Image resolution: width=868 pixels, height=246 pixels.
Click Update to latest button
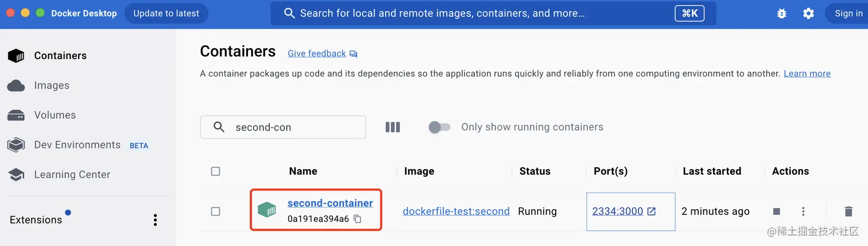[x=166, y=13]
